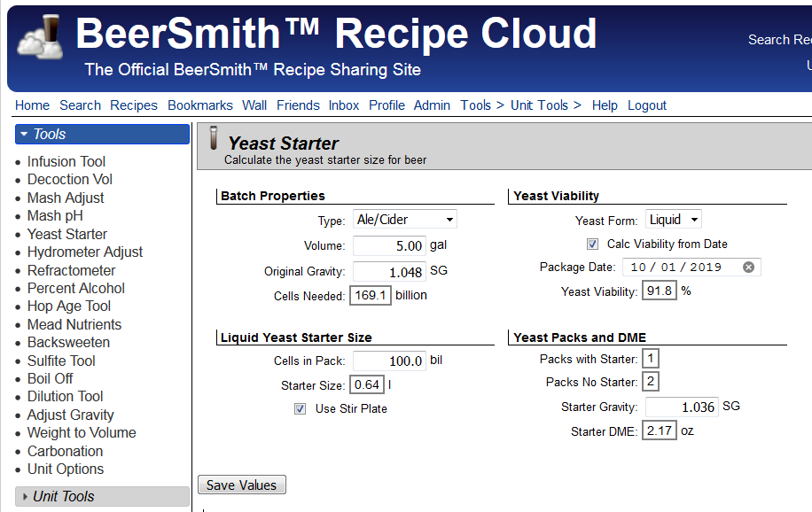Open the Backsweeten tool

click(68, 342)
